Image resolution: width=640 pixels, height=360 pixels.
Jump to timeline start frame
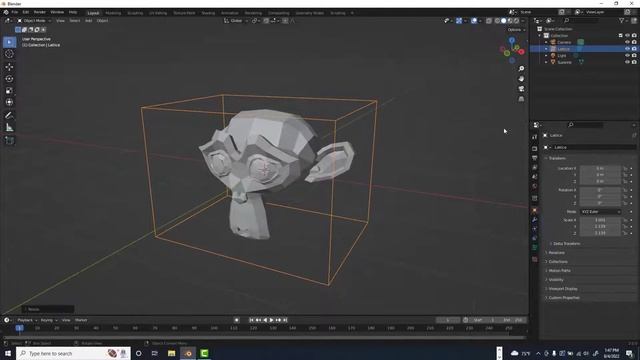251,320
